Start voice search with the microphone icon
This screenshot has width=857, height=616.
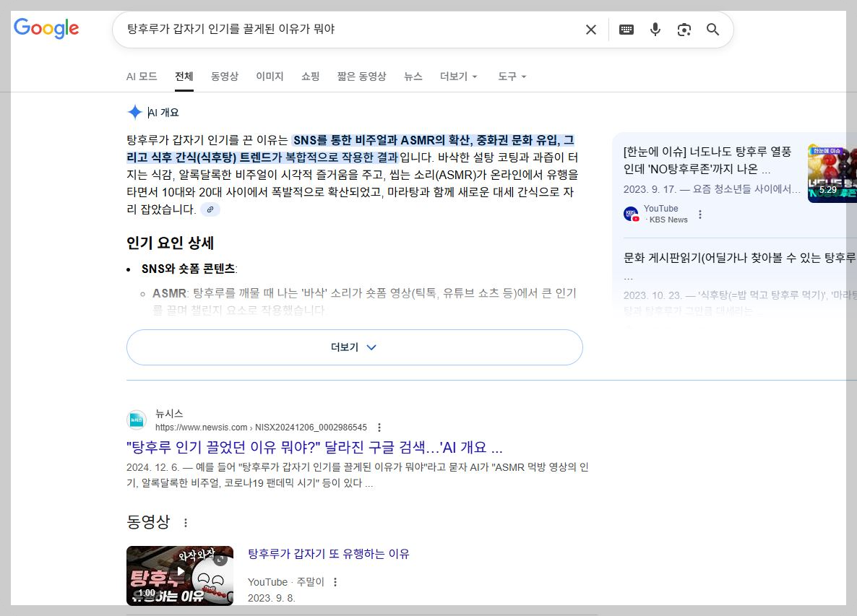tap(655, 30)
